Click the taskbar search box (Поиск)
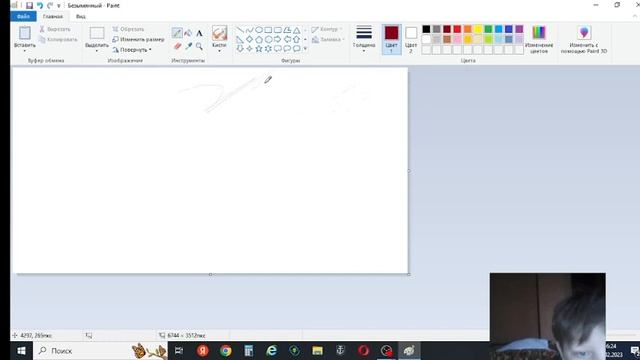 100,351
